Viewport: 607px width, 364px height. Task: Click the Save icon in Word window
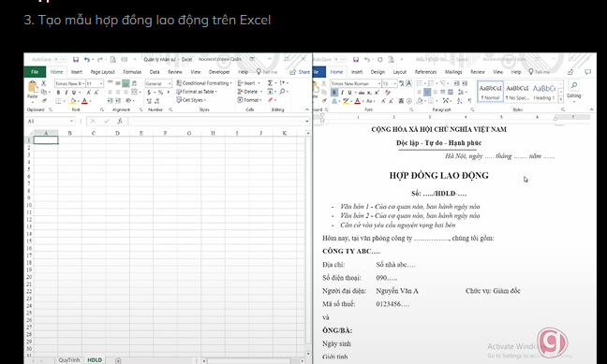(356, 59)
